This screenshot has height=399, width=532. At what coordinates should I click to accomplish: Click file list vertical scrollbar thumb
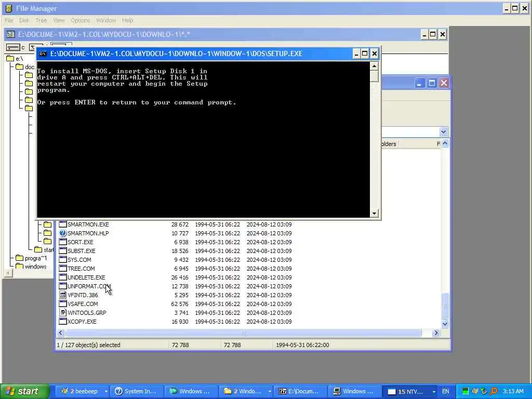(445, 305)
